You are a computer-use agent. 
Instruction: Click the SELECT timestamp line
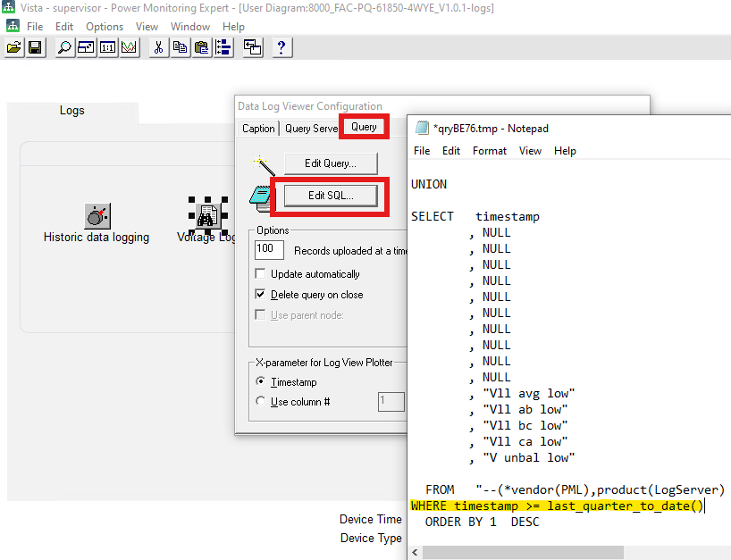tap(475, 217)
